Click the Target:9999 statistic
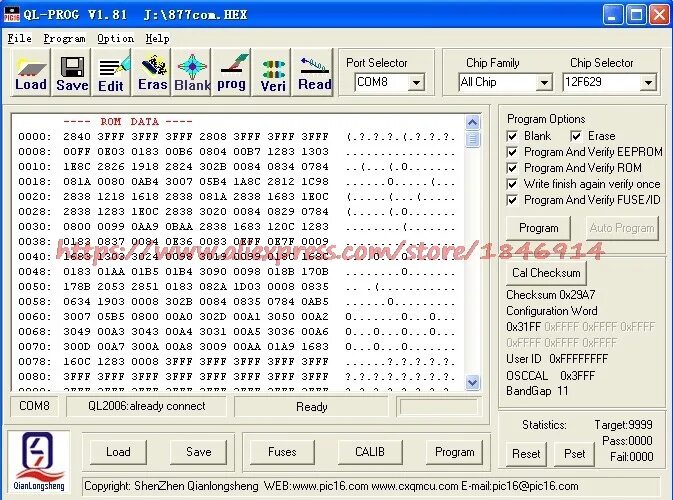673x500 pixels. click(x=623, y=425)
